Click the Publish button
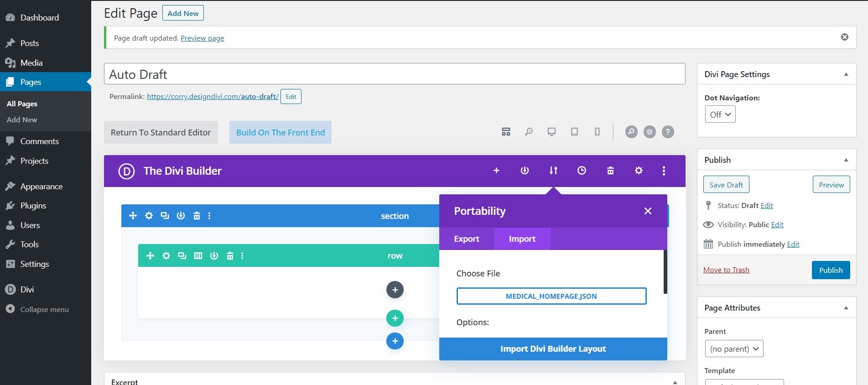Viewport: 868px width, 385px height. point(831,270)
